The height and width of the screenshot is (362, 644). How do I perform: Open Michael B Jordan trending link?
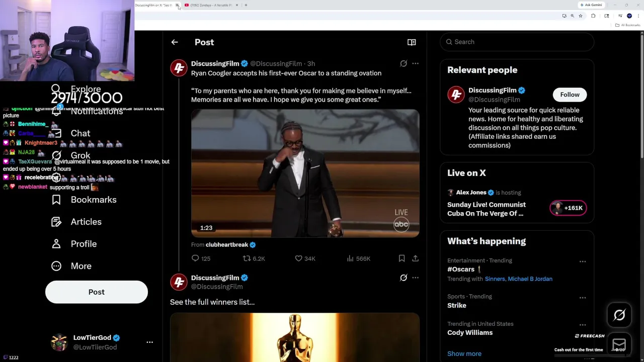pos(530,279)
